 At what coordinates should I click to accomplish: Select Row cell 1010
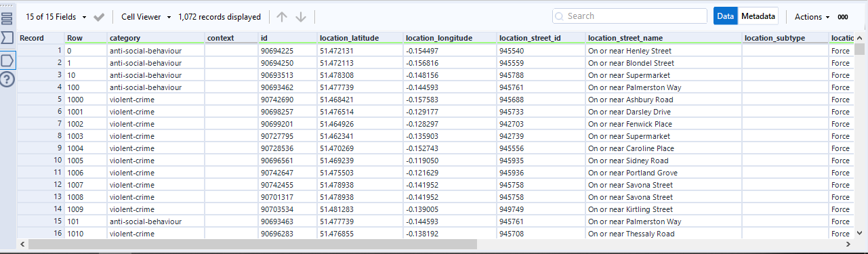[x=85, y=234]
